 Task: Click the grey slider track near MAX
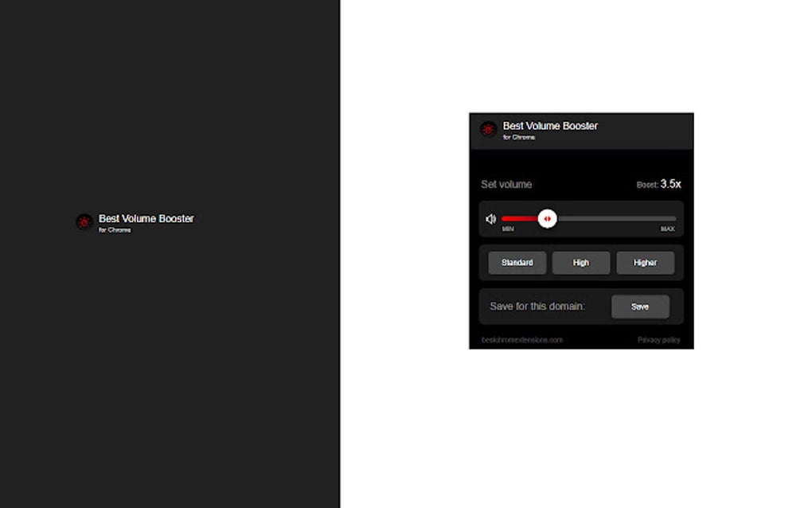click(x=616, y=218)
